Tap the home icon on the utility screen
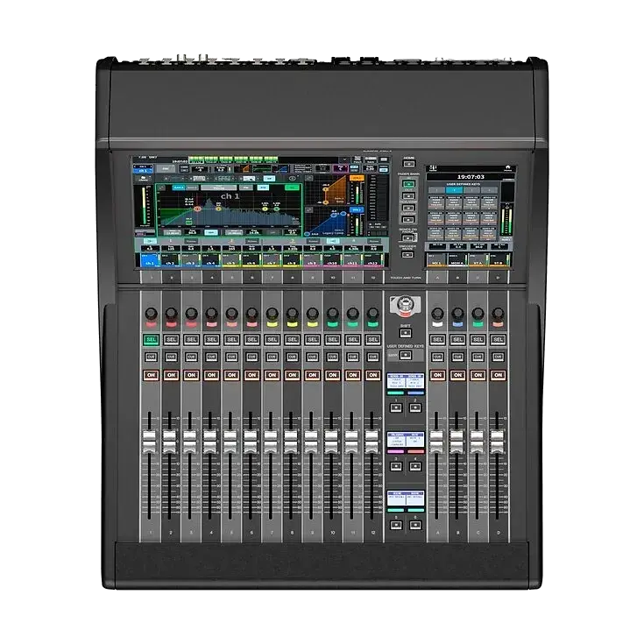Image resolution: width=644 pixels, height=644 pixels. coord(508,167)
